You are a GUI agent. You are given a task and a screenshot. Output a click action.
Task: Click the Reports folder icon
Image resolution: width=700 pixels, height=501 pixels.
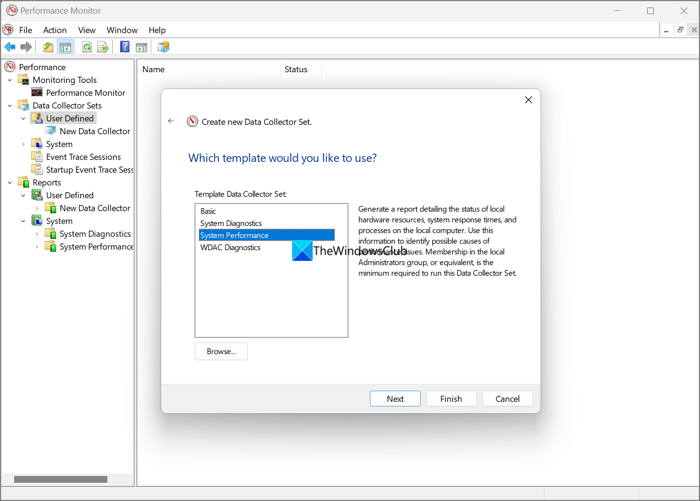click(23, 182)
